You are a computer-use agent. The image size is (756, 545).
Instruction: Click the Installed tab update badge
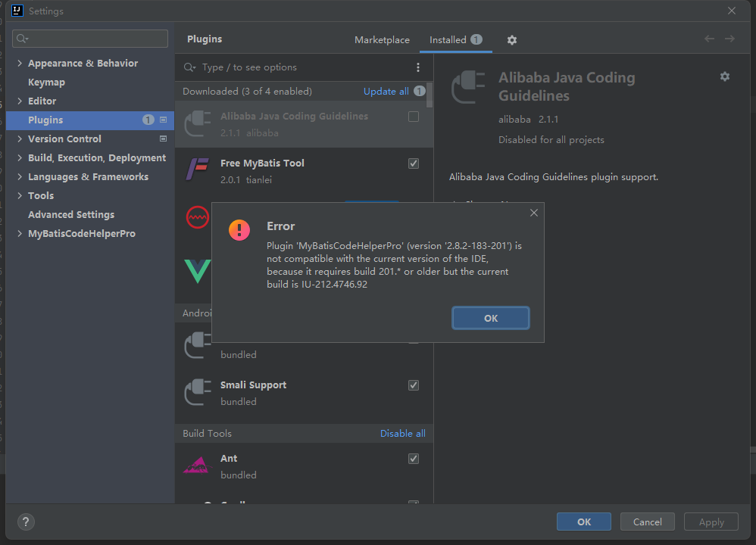[476, 39]
